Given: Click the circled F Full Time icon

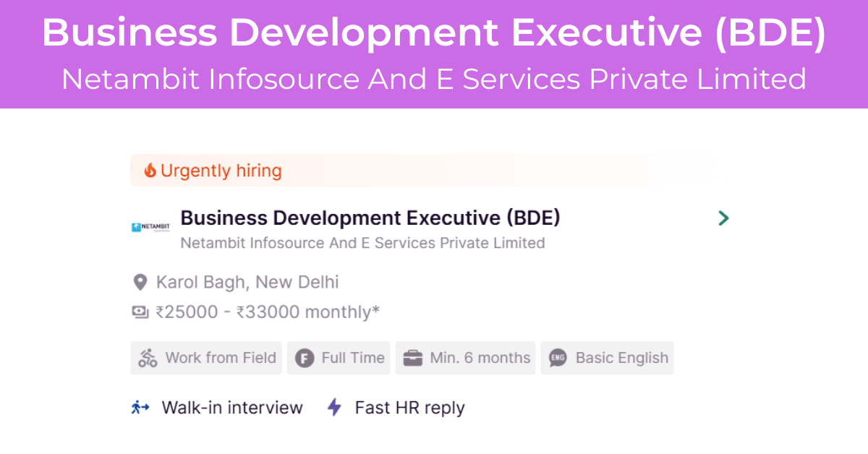Looking at the screenshot, I should [305, 358].
